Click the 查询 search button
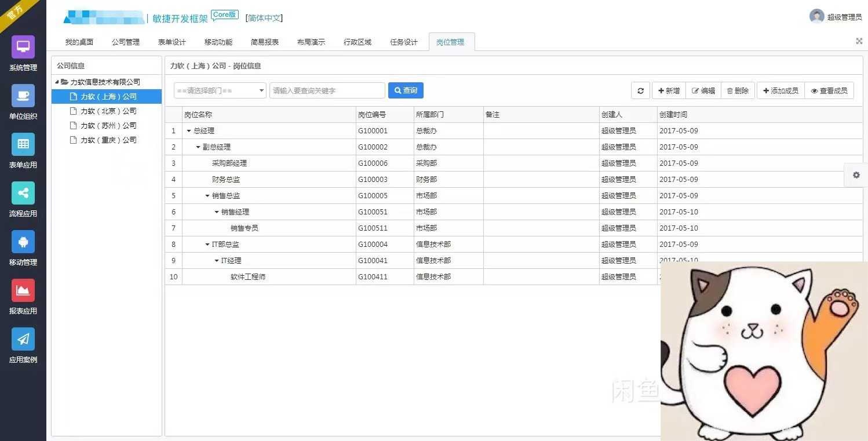The width and height of the screenshot is (868, 441). [x=406, y=90]
